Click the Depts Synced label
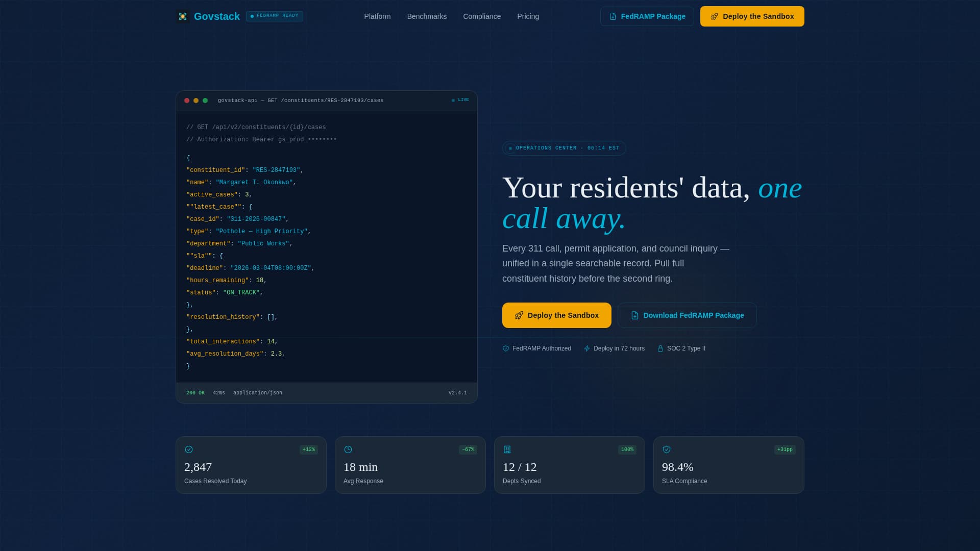Screen dimensions: 980x551 tap(522, 481)
